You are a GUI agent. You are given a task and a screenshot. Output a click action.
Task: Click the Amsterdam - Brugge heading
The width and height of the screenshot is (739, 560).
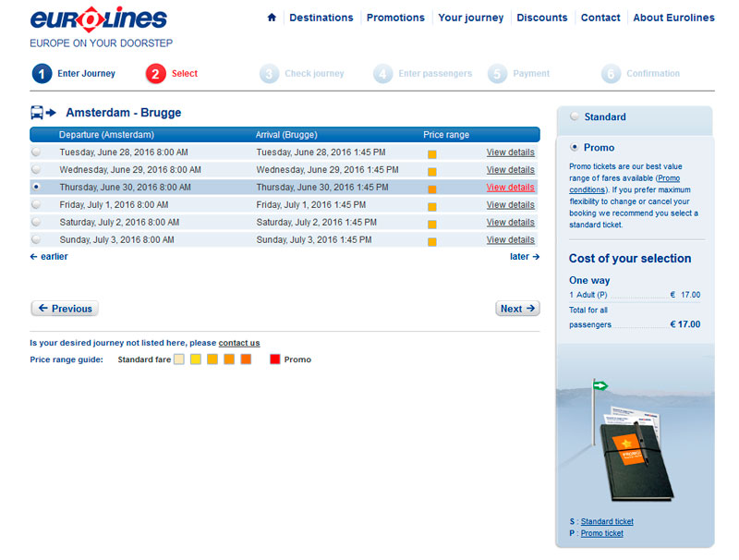click(x=124, y=113)
